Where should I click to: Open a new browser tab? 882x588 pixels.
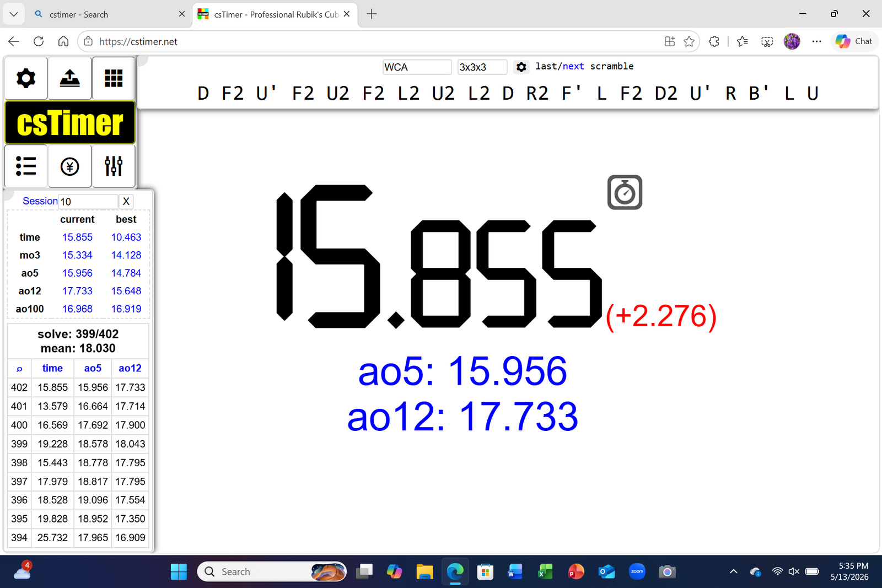pyautogui.click(x=372, y=14)
